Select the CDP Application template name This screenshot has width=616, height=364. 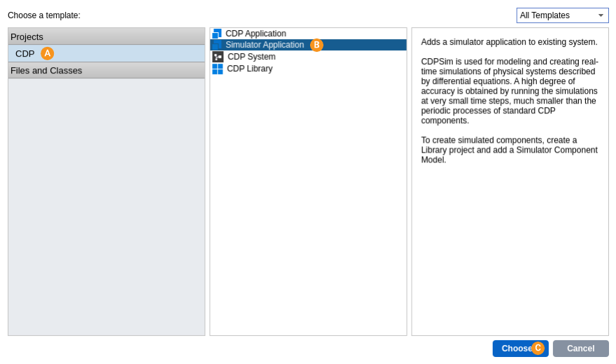tap(255, 34)
